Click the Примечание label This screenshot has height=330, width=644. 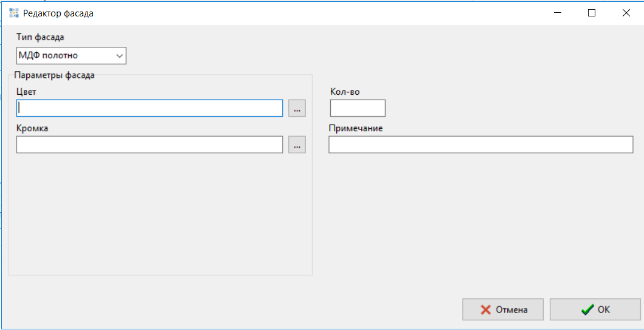click(356, 128)
